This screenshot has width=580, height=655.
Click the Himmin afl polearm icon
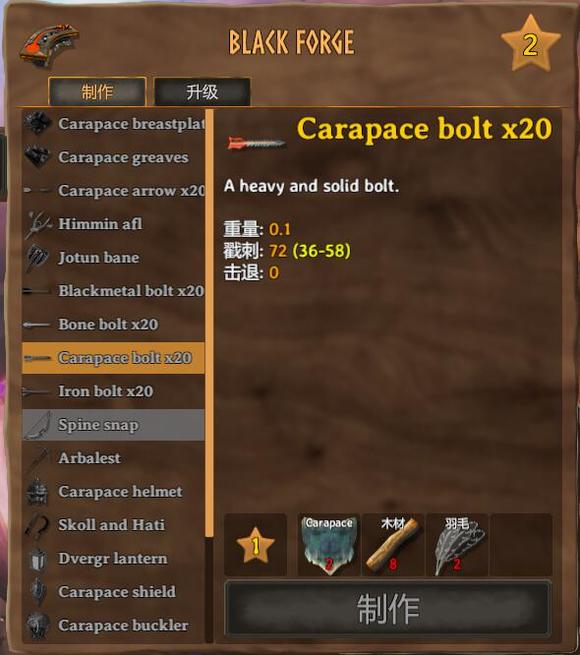click(38, 224)
